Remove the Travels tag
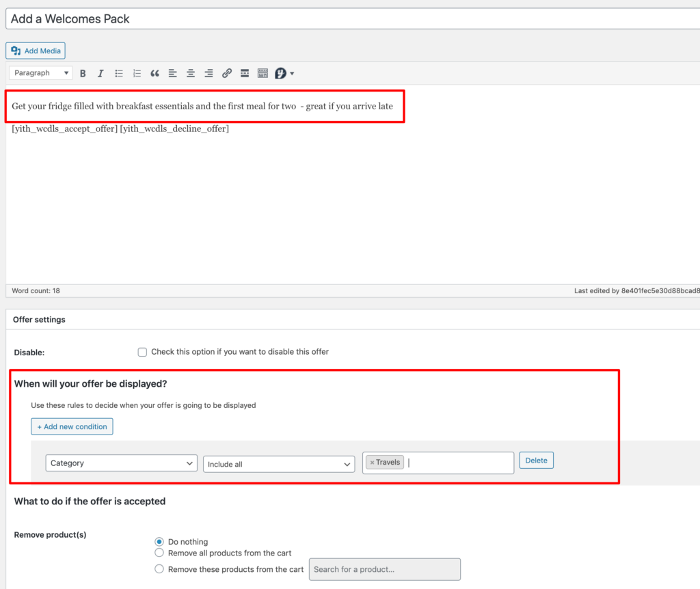Viewport: 700px width, 589px height. (372, 463)
